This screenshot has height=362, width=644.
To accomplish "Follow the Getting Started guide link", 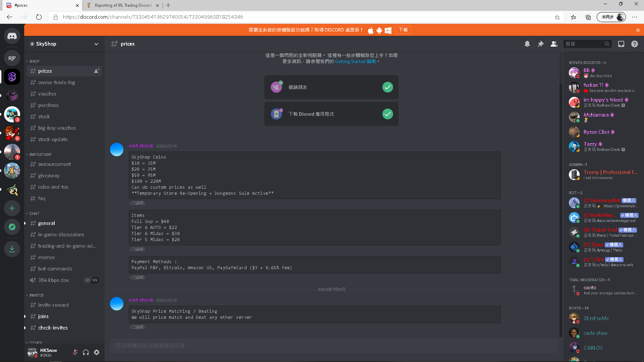I will tap(355, 62).
